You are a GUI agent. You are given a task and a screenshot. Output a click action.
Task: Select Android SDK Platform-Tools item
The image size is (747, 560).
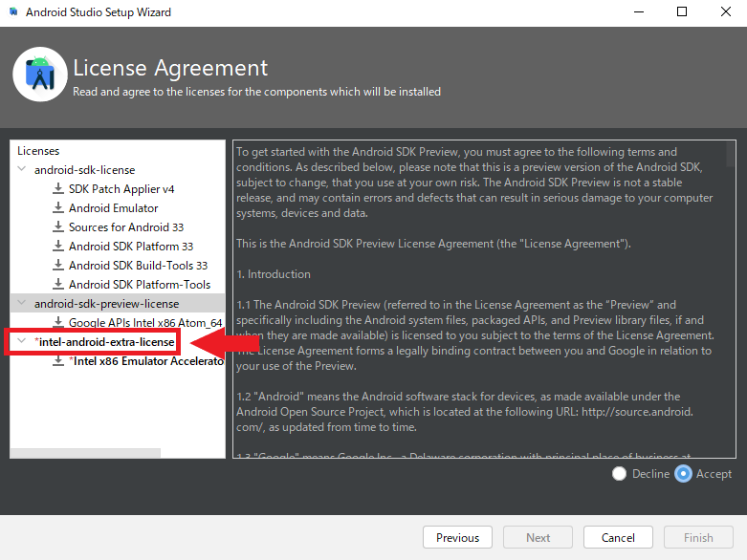click(x=140, y=284)
